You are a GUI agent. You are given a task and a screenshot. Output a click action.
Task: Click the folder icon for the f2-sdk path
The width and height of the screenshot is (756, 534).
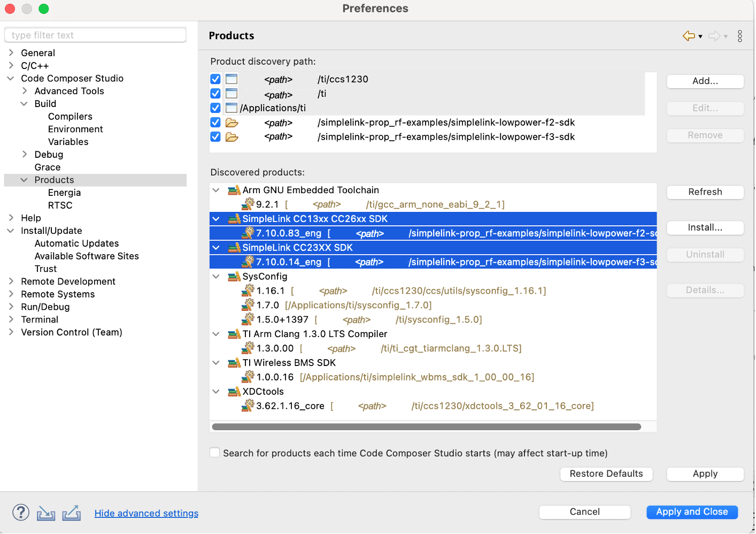point(232,123)
